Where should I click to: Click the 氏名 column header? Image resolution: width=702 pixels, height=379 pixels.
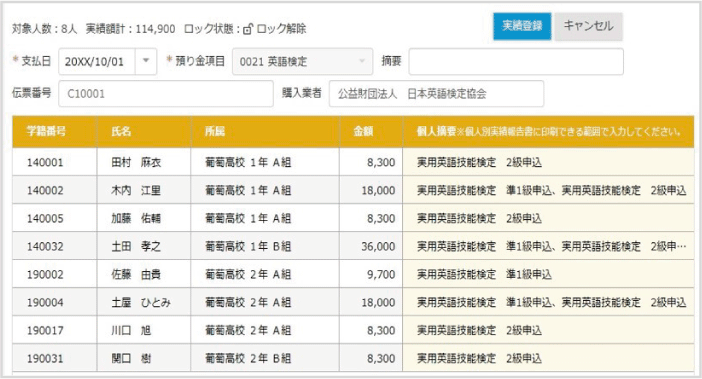click(144, 132)
